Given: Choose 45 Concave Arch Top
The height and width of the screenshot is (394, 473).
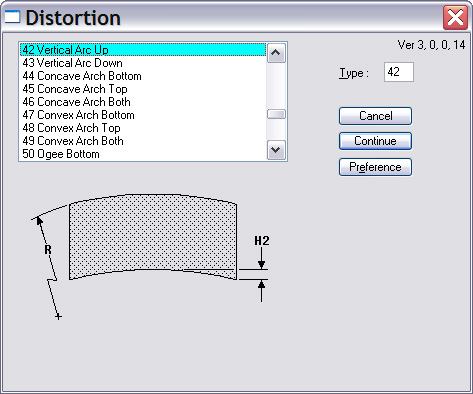Looking at the screenshot, I should pyautogui.click(x=143, y=89).
